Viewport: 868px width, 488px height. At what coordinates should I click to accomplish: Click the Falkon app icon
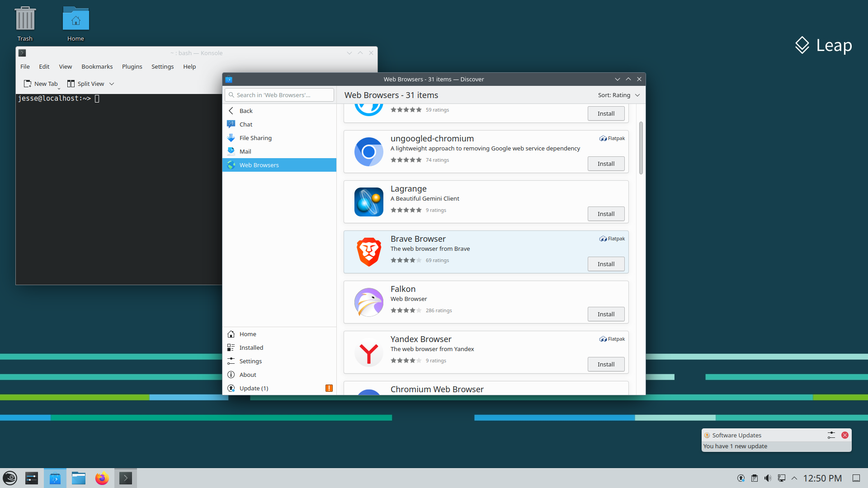(x=368, y=302)
